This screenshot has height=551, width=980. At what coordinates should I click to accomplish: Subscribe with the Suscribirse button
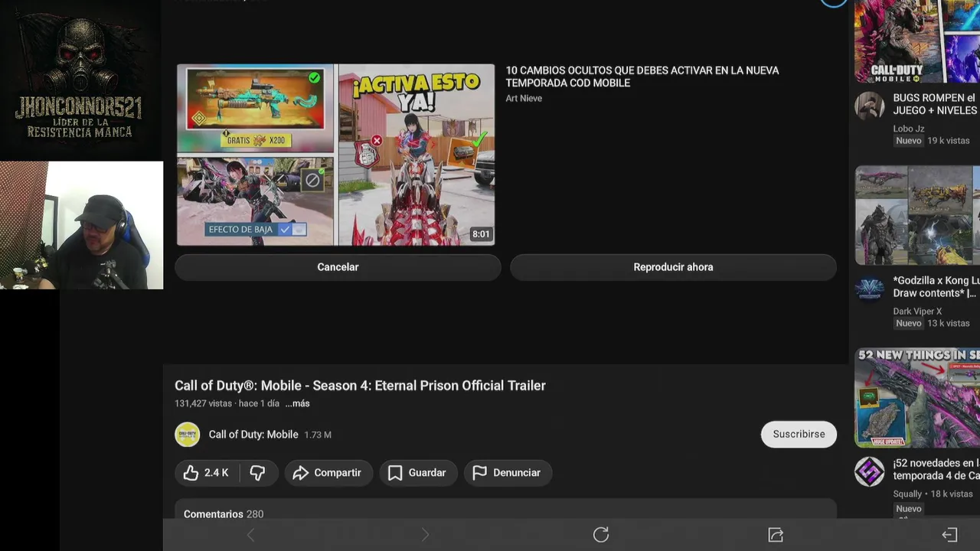(799, 434)
